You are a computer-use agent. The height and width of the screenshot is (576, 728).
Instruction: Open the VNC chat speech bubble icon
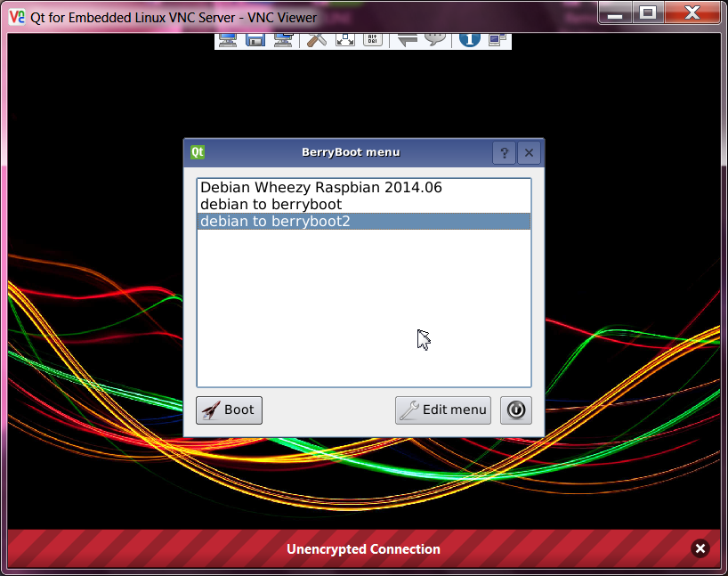click(435, 39)
